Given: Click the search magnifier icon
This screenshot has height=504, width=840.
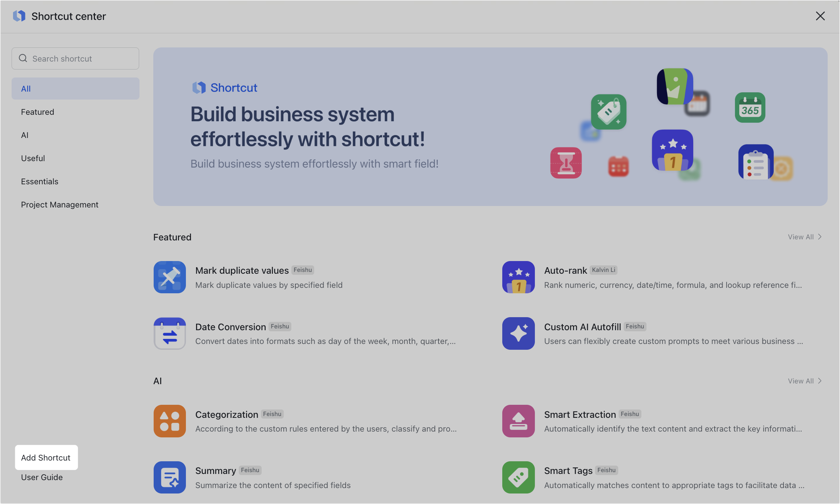Looking at the screenshot, I should coord(23,58).
